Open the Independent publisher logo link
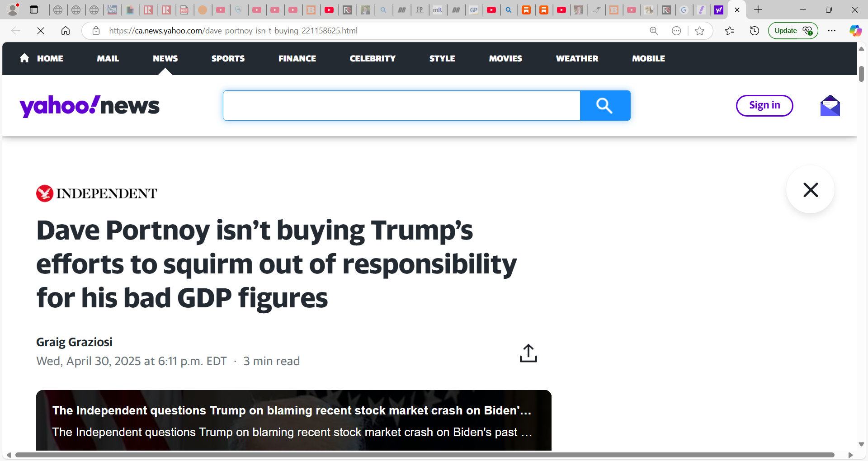Screen dimensions: 868x461 click(97, 193)
